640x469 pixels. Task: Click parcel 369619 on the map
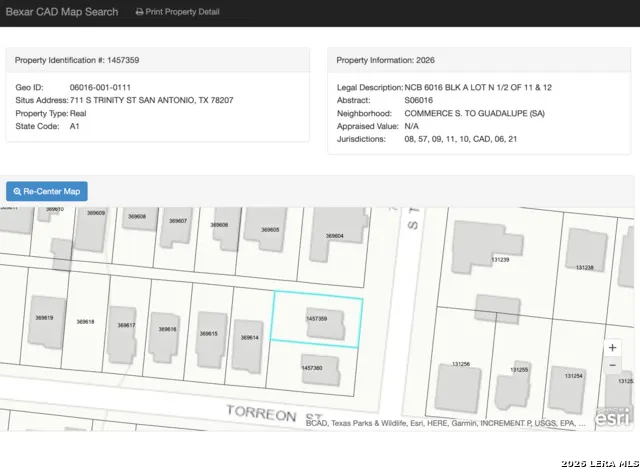pos(44,317)
